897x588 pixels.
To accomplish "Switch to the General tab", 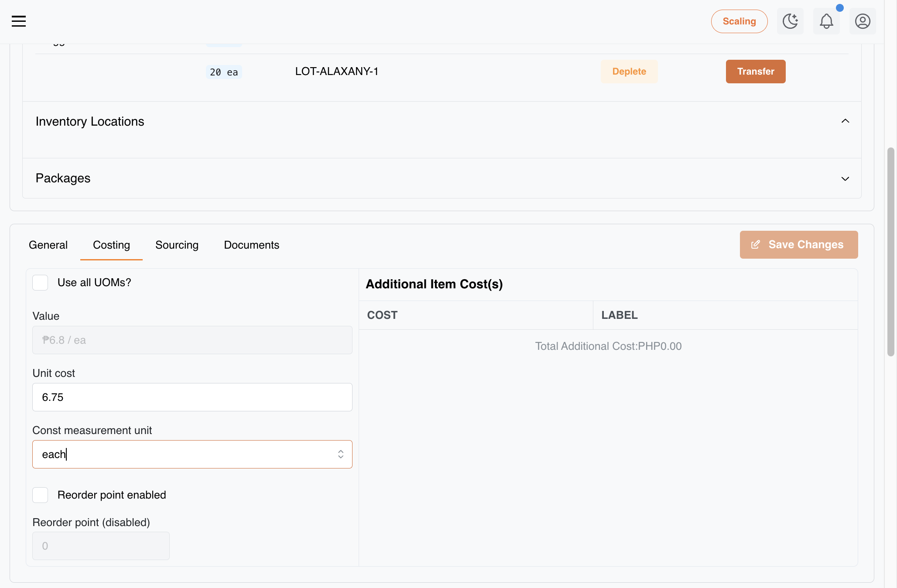I will pyautogui.click(x=48, y=245).
